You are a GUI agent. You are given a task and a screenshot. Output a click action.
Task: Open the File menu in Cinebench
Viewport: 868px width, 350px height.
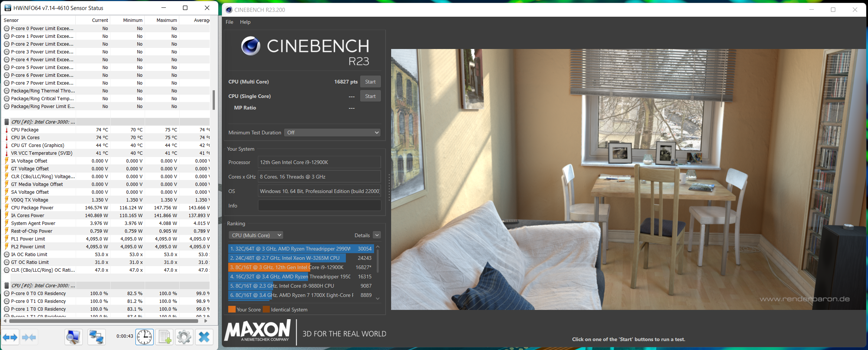click(x=229, y=22)
